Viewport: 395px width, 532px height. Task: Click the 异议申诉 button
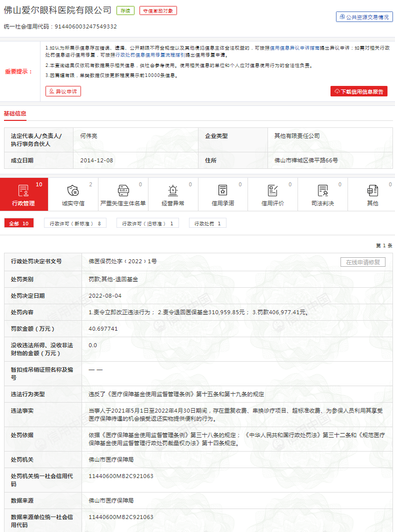coord(63,91)
